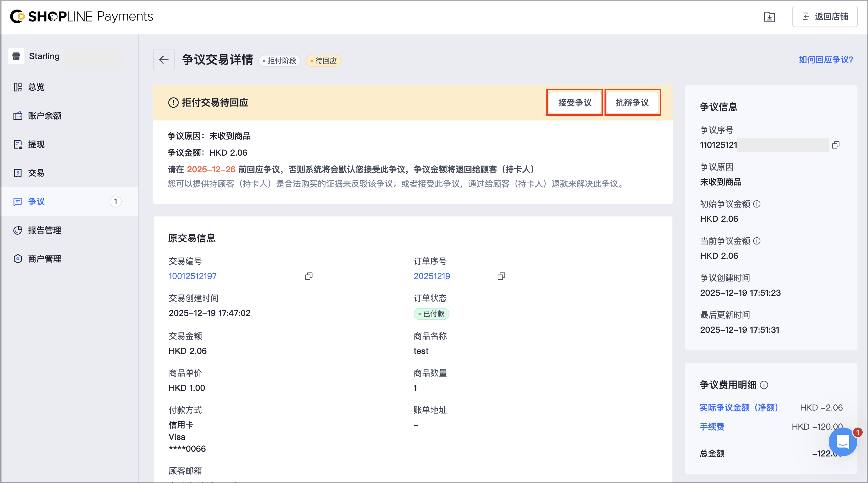This screenshot has width=868, height=483.
Task: Click the warning icon beside 拒付交易待回应
Action: coord(173,103)
